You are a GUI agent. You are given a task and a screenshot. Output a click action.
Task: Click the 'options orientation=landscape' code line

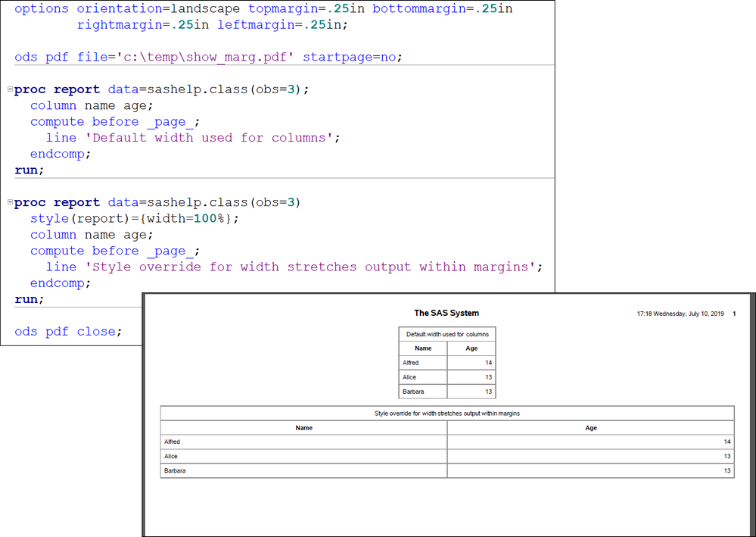(x=263, y=9)
